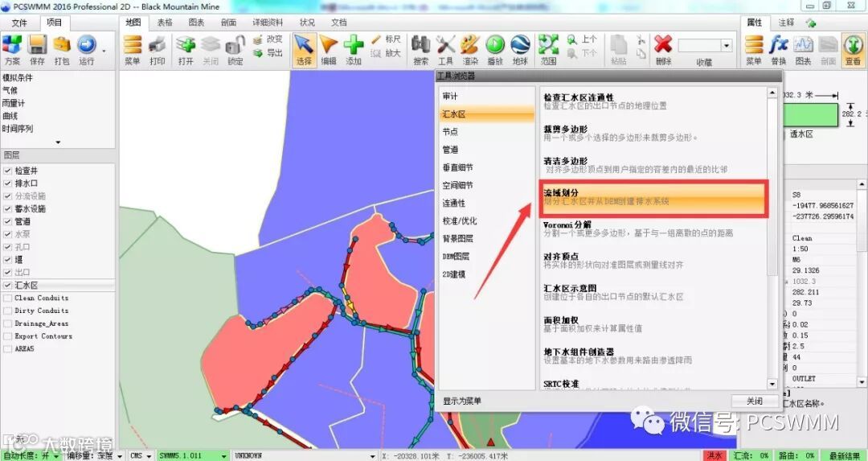868x461 pixels.
Task: Switch to the 注释 tab
Action: coord(786,23)
